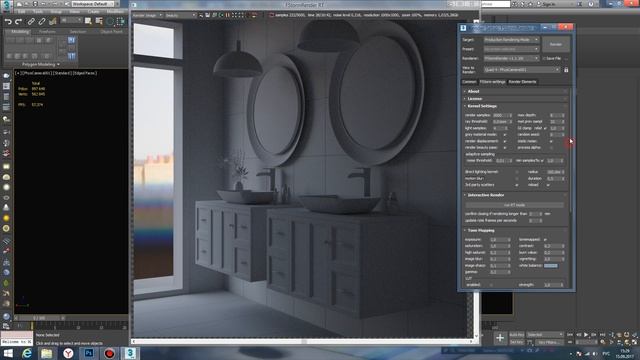Viewport: 640px width, 360px height.
Task: Open the Workspace Default dropdown
Action: point(93,4)
